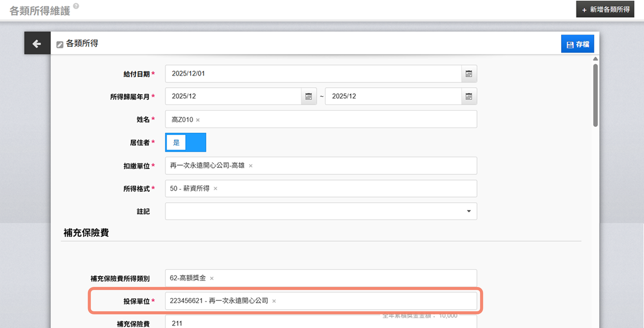
Task: Remove the 50 - 薪資所得 format selection
Action: (x=215, y=189)
